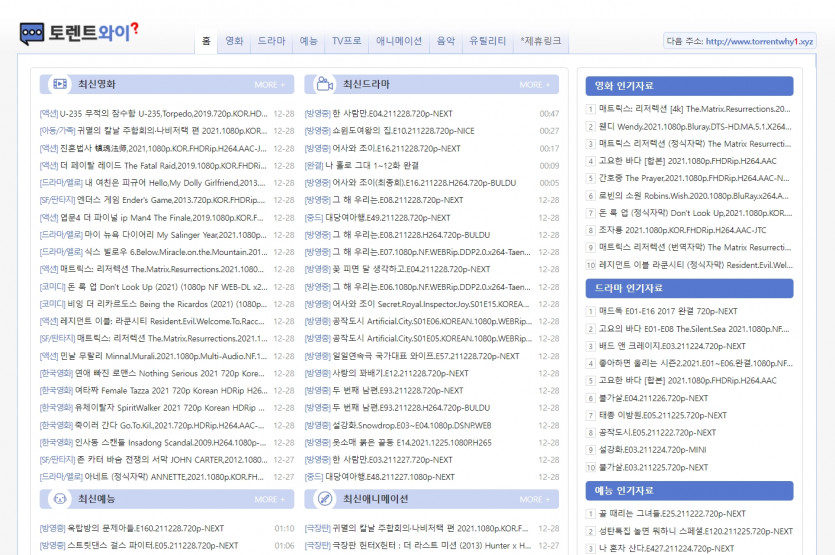Open the 영화 tab
Image resolution: width=835 pixels, height=555 pixels.
click(234, 42)
